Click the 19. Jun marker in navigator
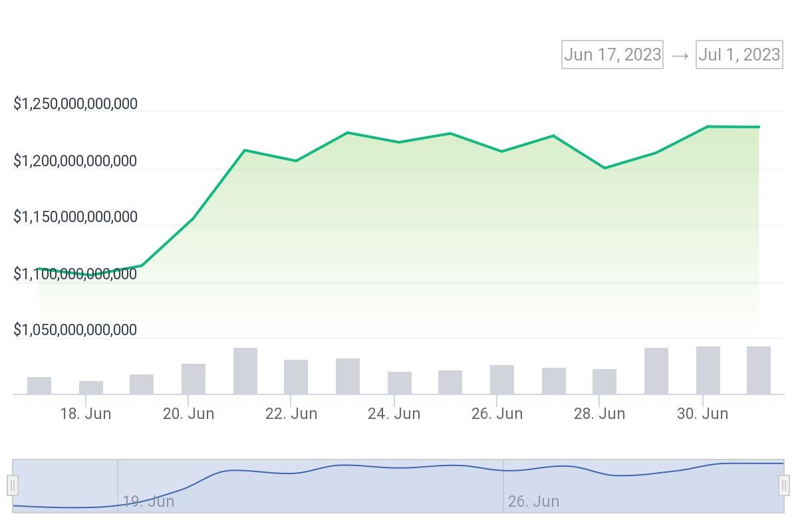This screenshot has width=798, height=532. pos(148,501)
